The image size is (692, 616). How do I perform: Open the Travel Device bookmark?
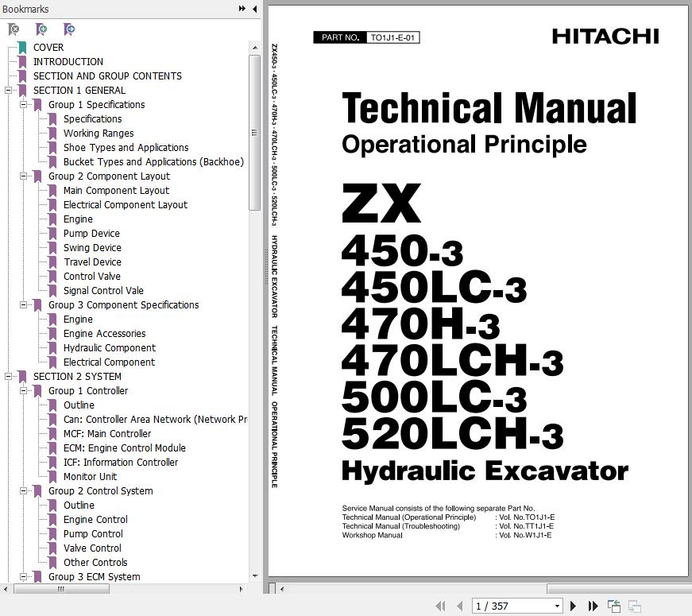(92, 262)
